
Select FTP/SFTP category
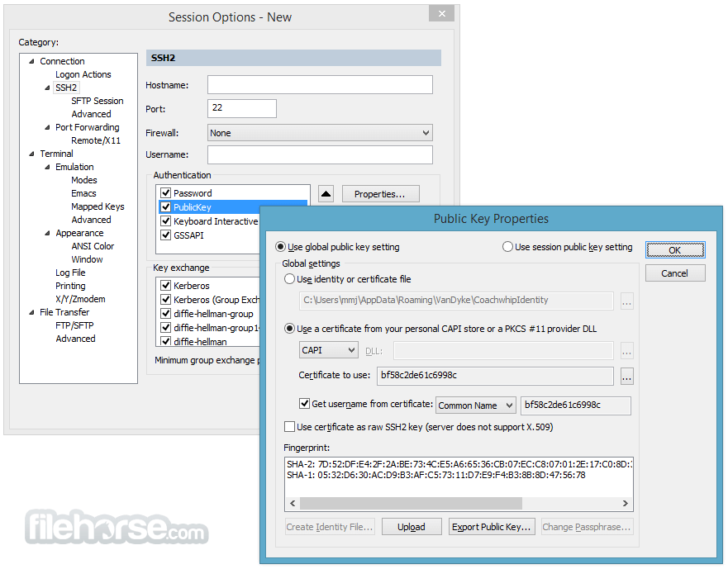(74, 325)
